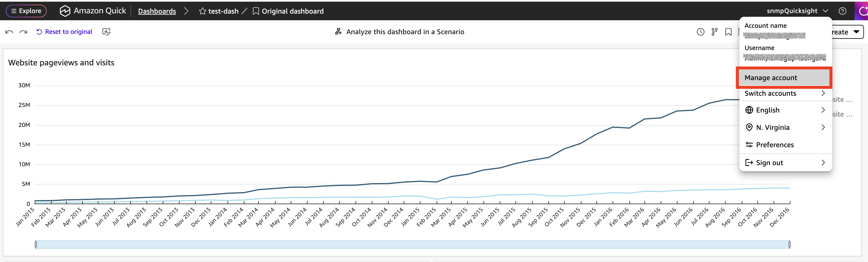Image resolution: width=868 pixels, height=262 pixels.
Task: Click the bookmark icon in the toolbar
Action: pos(728,32)
